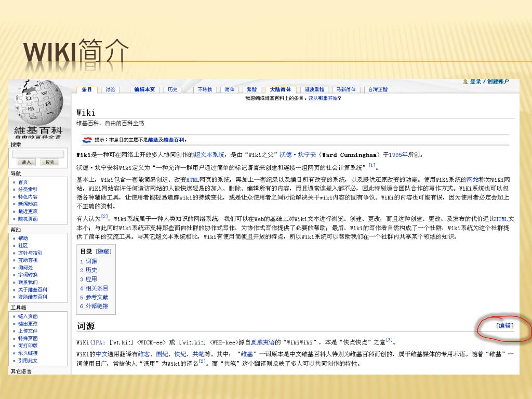Image resolution: width=532 pixels, height=399 pixels.
Task: Open 字词转换 sidebar link
Action: [x=28, y=275]
